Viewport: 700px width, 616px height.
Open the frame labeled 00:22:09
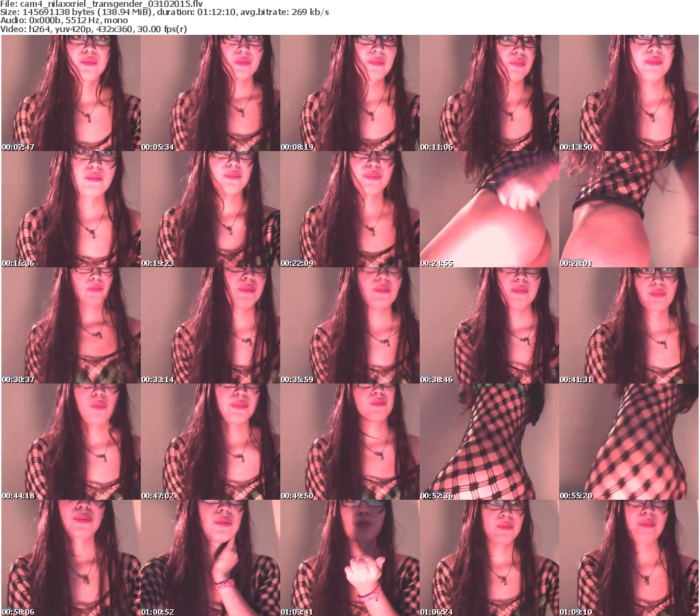[x=349, y=209]
